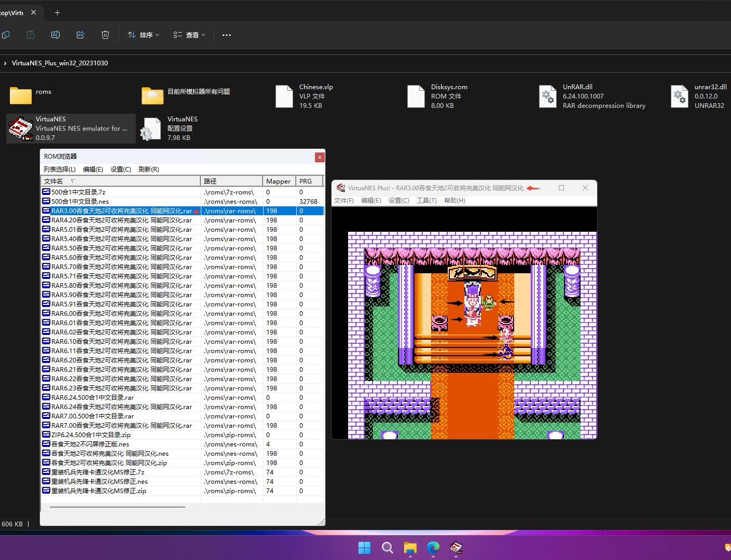Open the 查看 view dropdown
The height and width of the screenshot is (560, 731).
[x=189, y=35]
